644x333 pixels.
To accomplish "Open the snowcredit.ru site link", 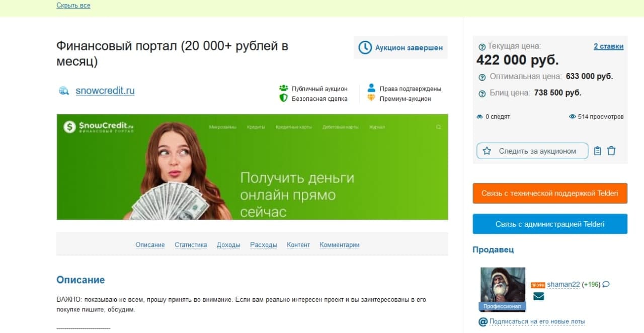I will point(105,91).
